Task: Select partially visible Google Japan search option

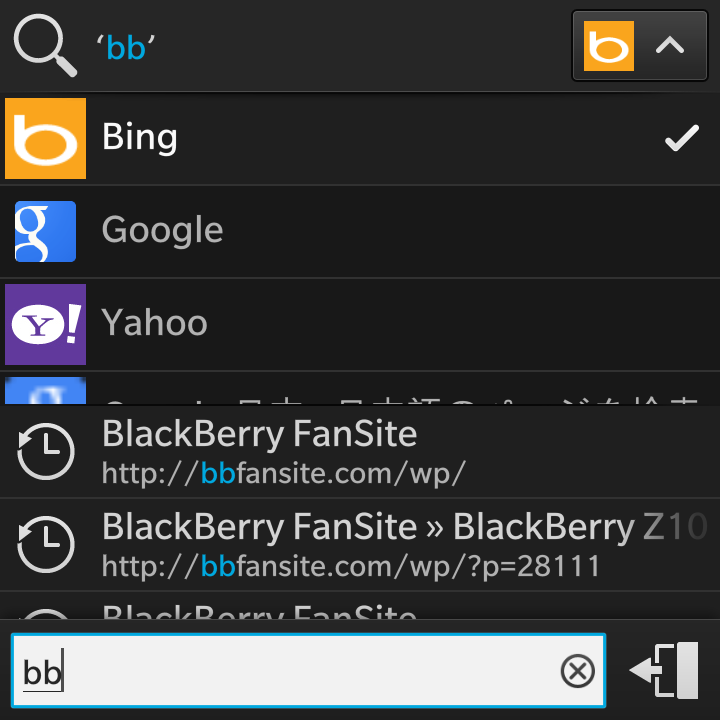Action: (x=360, y=388)
